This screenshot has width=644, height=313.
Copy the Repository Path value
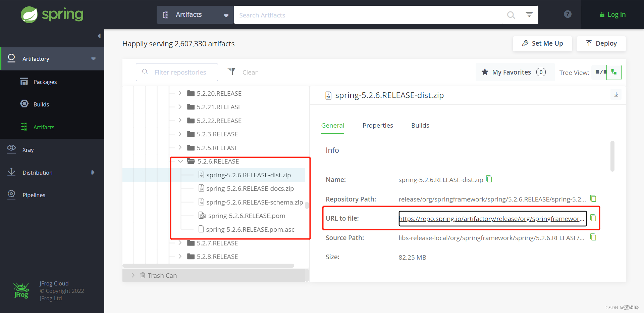593,198
